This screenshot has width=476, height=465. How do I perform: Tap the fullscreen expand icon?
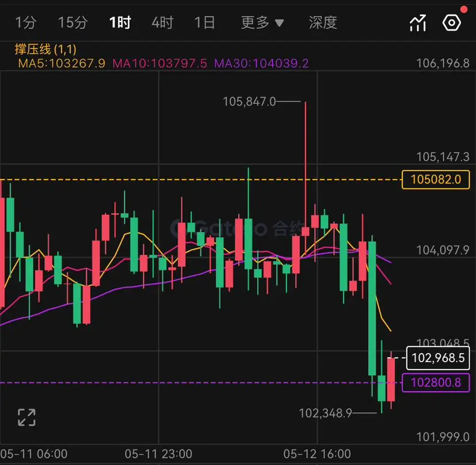pos(27,417)
